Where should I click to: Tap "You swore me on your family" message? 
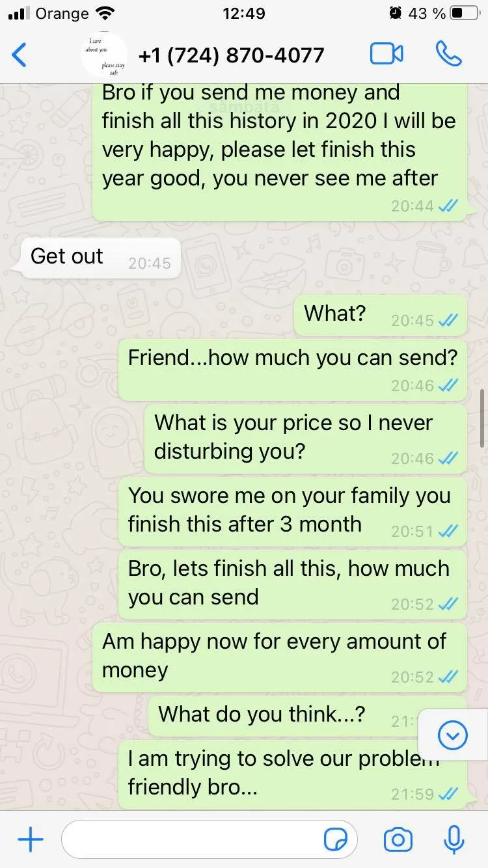click(293, 511)
